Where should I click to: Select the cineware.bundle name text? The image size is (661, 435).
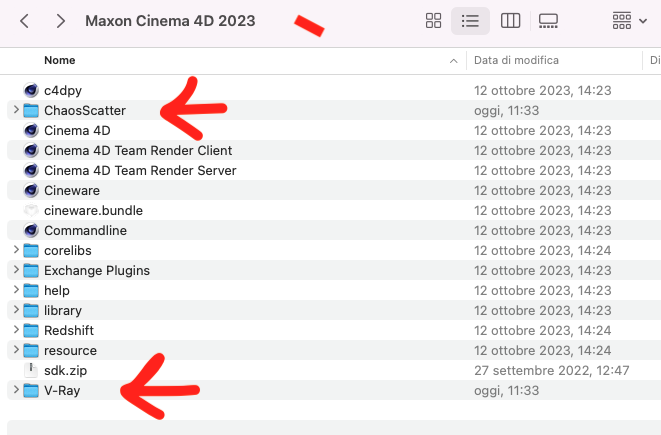click(93, 210)
